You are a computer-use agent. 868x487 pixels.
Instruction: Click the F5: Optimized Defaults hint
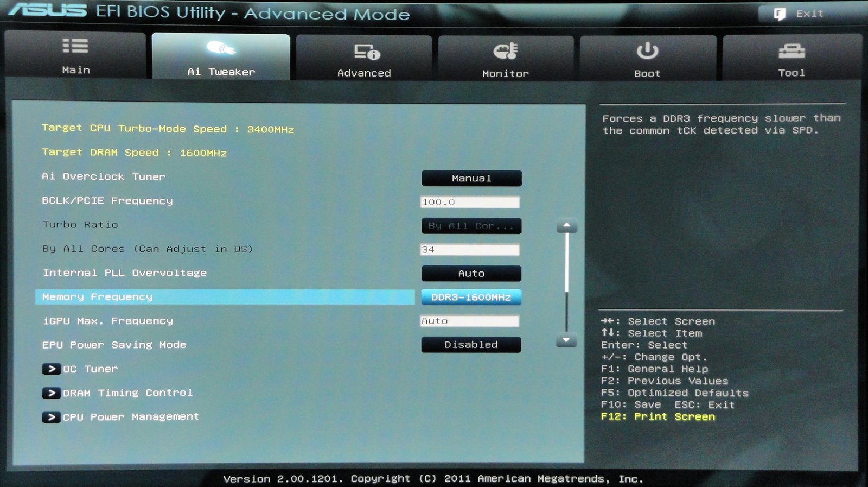click(x=675, y=393)
